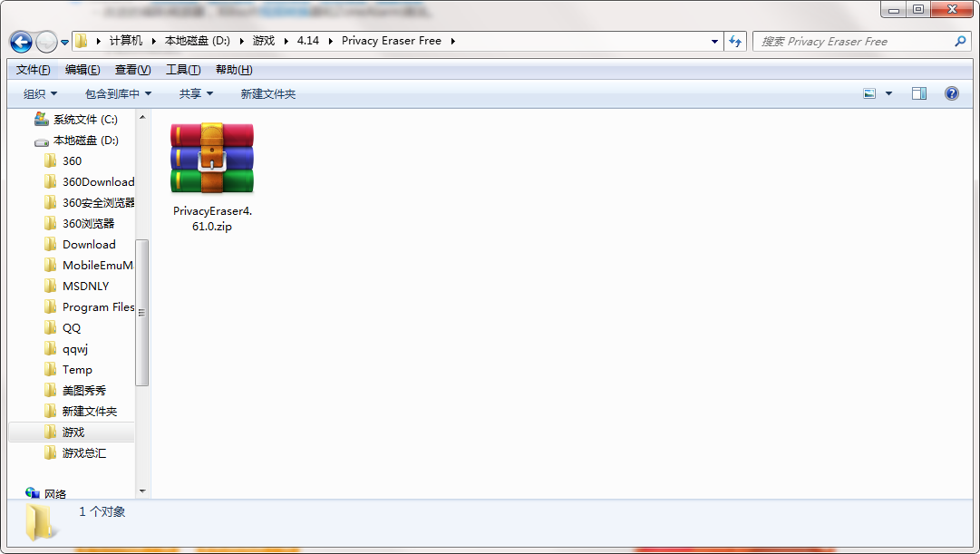
Task: Open the Program Files folder in tree
Action: tap(98, 307)
